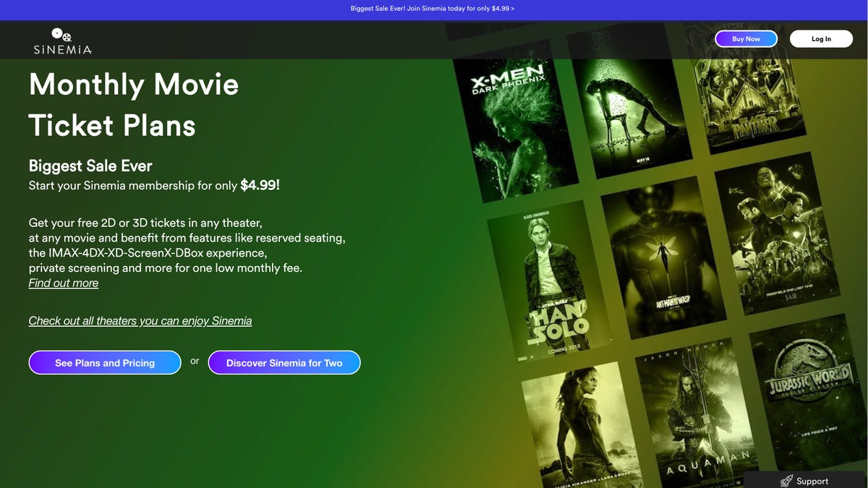Click the Monthly Movie Ticket Plans heading
This screenshot has height=488, width=868.
click(134, 105)
